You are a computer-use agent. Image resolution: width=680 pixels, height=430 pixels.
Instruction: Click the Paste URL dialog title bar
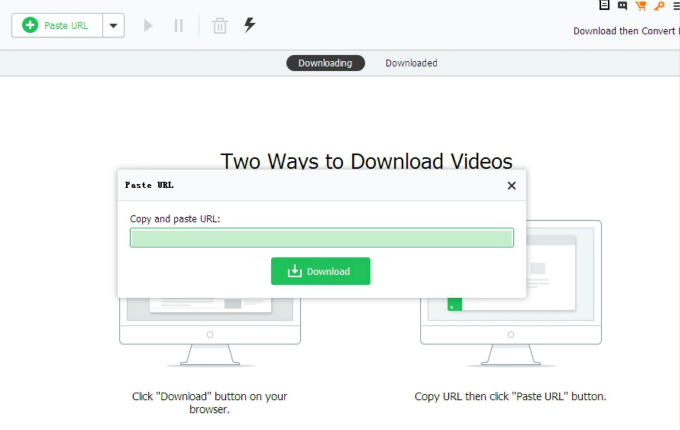click(300, 185)
